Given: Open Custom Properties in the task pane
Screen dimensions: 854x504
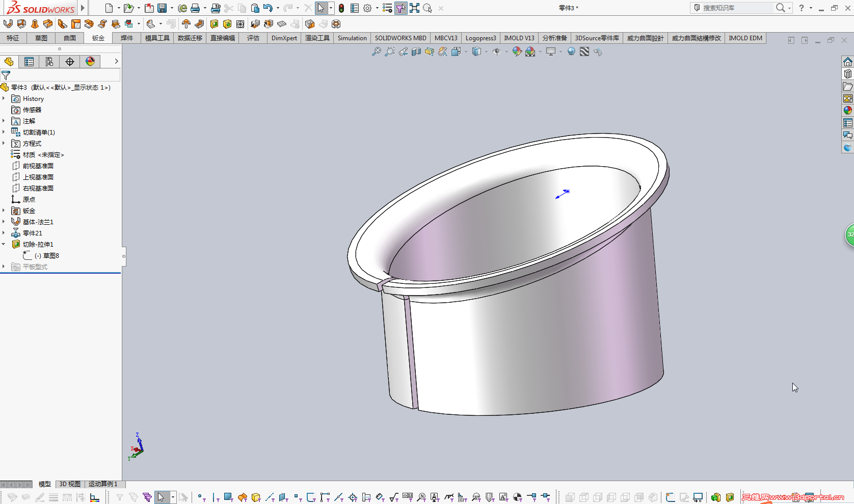Looking at the screenshot, I should click(848, 123).
